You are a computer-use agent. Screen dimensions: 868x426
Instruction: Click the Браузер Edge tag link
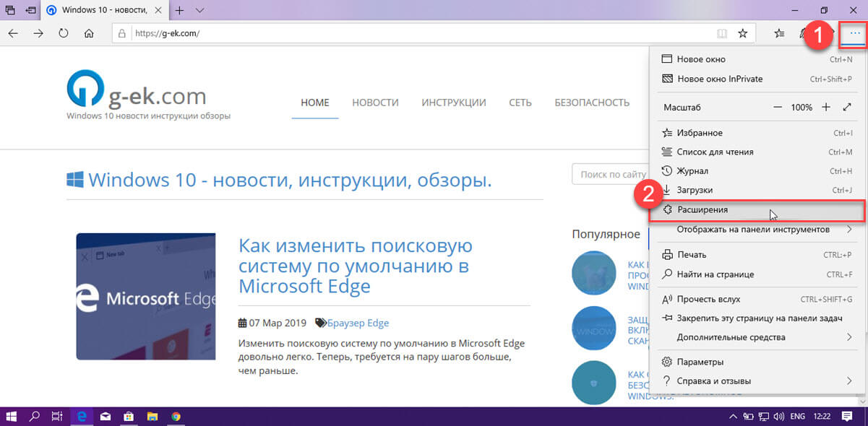tap(358, 323)
